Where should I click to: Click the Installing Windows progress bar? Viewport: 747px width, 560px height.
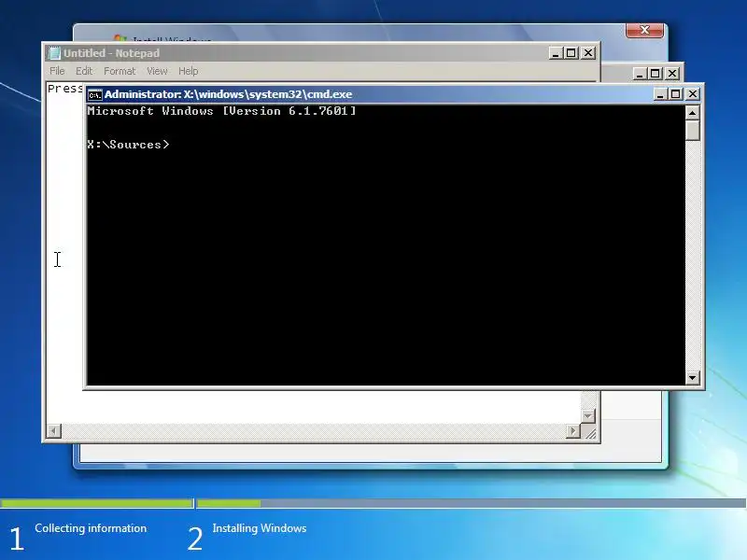[x=472, y=503]
